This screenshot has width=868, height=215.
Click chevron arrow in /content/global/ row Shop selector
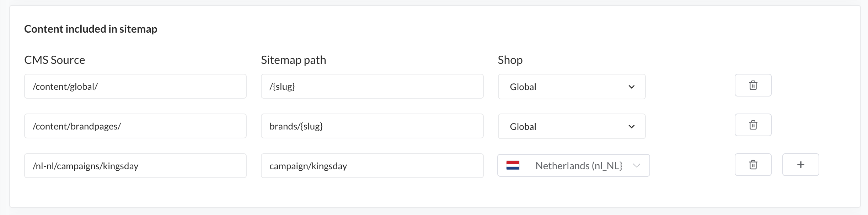click(632, 87)
